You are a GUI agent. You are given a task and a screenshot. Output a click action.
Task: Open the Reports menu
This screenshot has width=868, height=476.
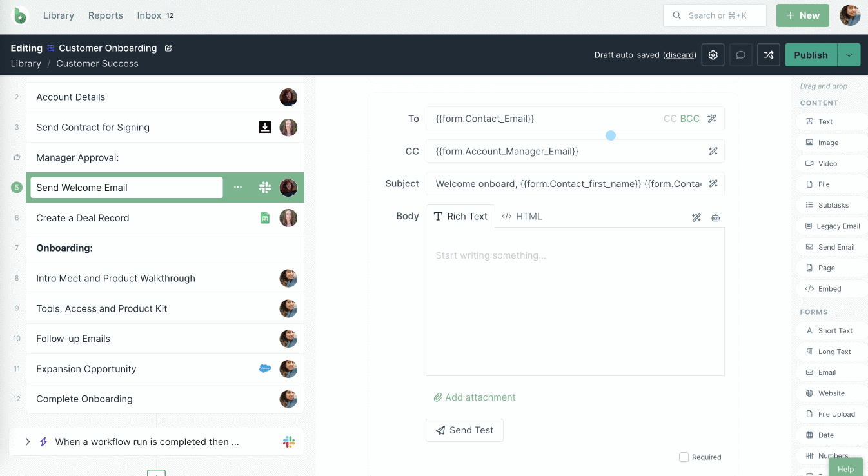pos(106,15)
